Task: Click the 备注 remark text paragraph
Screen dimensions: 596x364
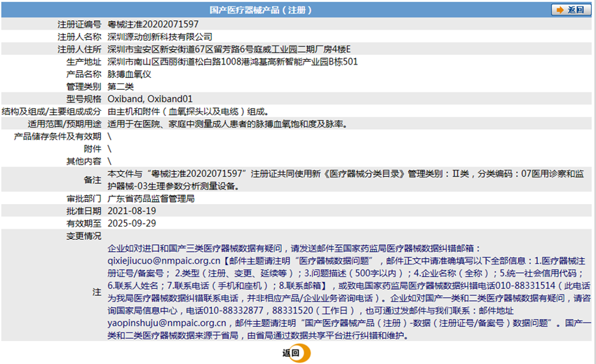Action: [346, 180]
